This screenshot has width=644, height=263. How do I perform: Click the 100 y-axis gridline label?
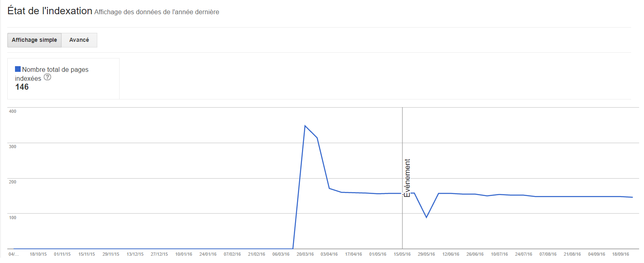(13, 218)
